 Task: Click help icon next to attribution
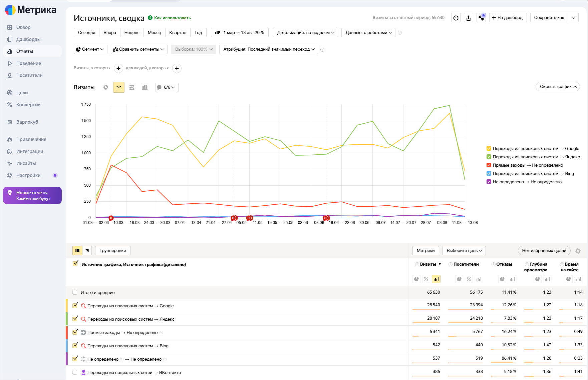(x=322, y=50)
